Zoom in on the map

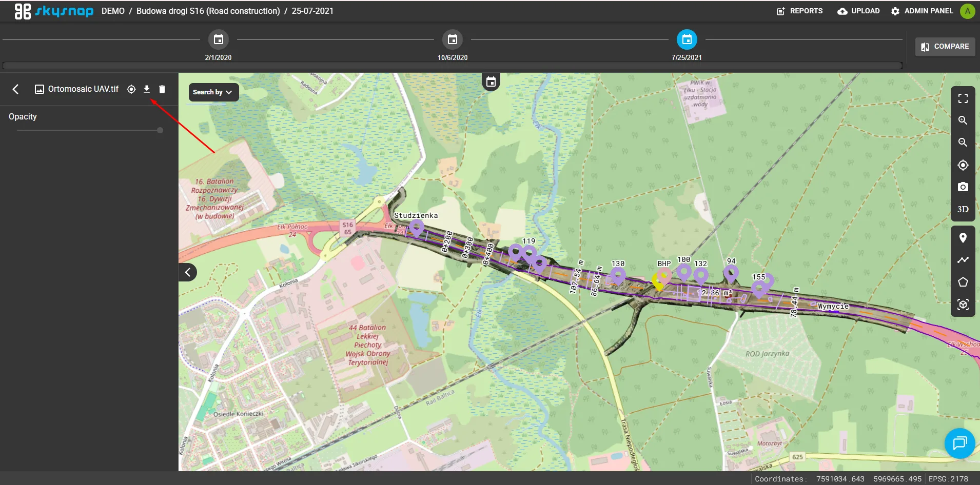pyautogui.click(x=963, y=120)
